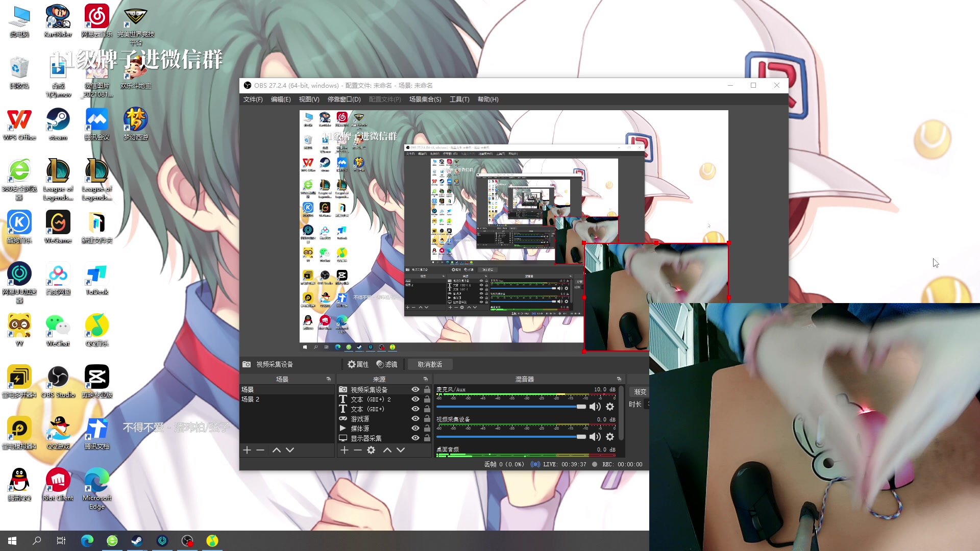Click the 属性 properties button

point(358,364)
